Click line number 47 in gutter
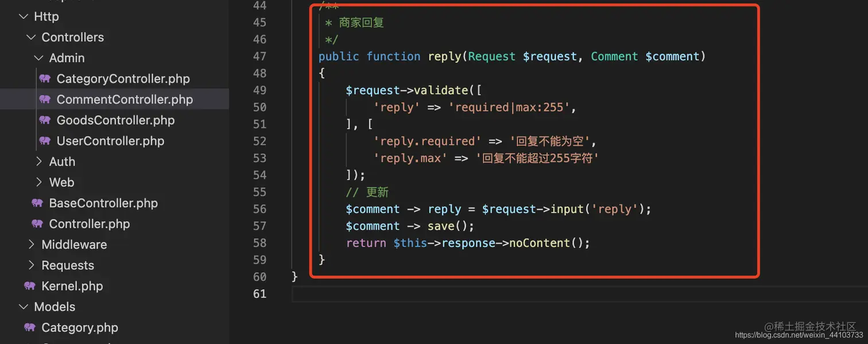The width and height of the screenshot is (868, 344). (x=259, y=56)
